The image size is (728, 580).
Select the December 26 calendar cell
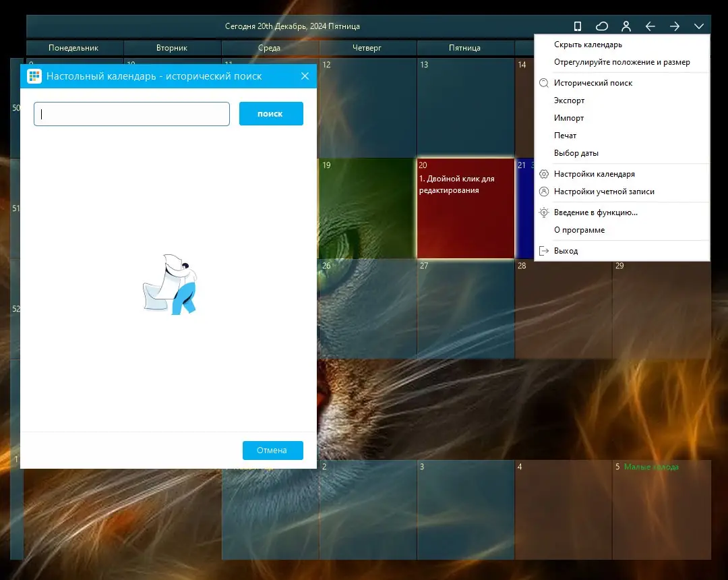[x=367, y=309]
